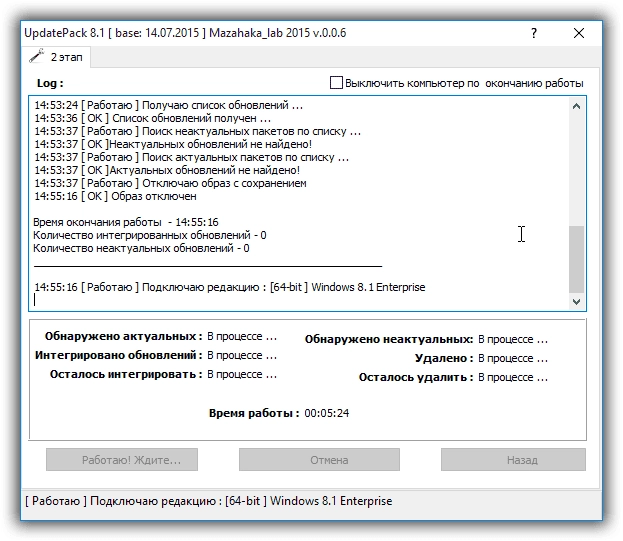Screen dimensions: 623x541
Task: Click the Обнаружено неактуальных label
Action: (x=389, y=340)
